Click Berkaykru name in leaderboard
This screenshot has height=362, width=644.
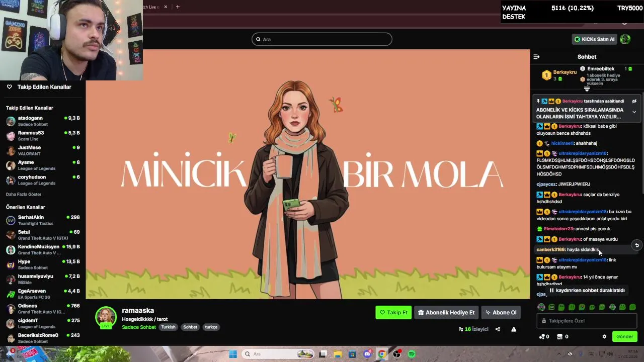565,72
